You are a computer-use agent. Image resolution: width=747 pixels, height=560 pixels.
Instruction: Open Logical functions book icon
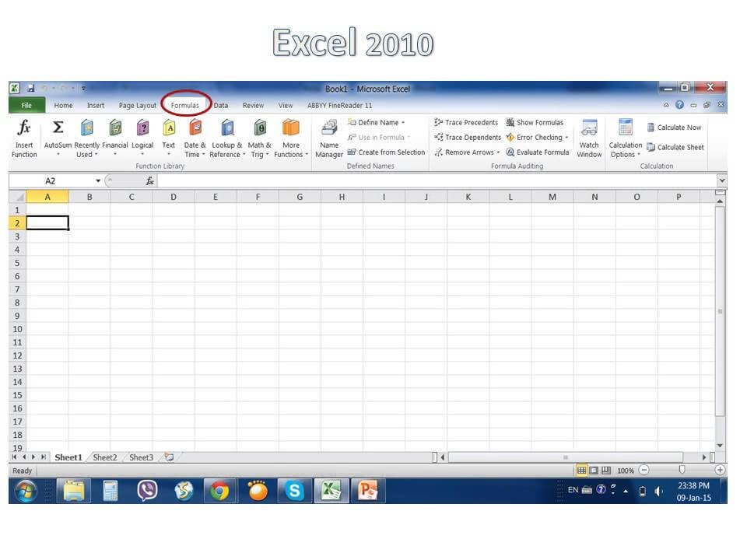pyautogui.click(x=142, y=128)
